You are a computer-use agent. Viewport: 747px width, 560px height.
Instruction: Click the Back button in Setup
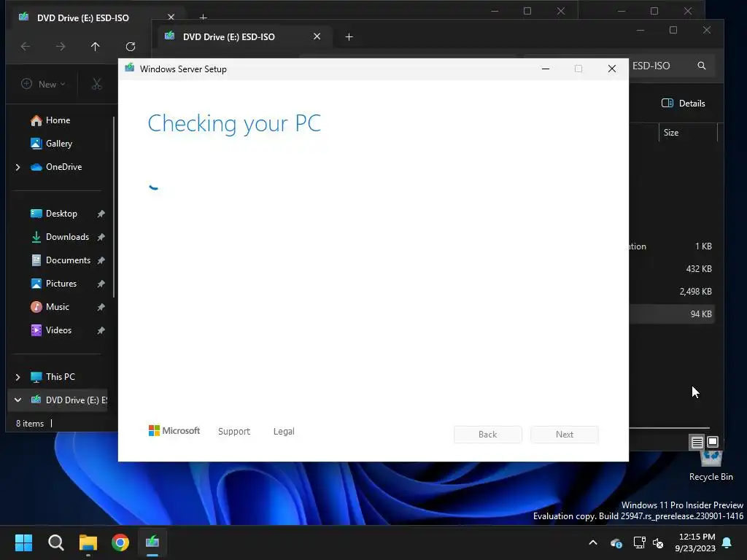488,435
